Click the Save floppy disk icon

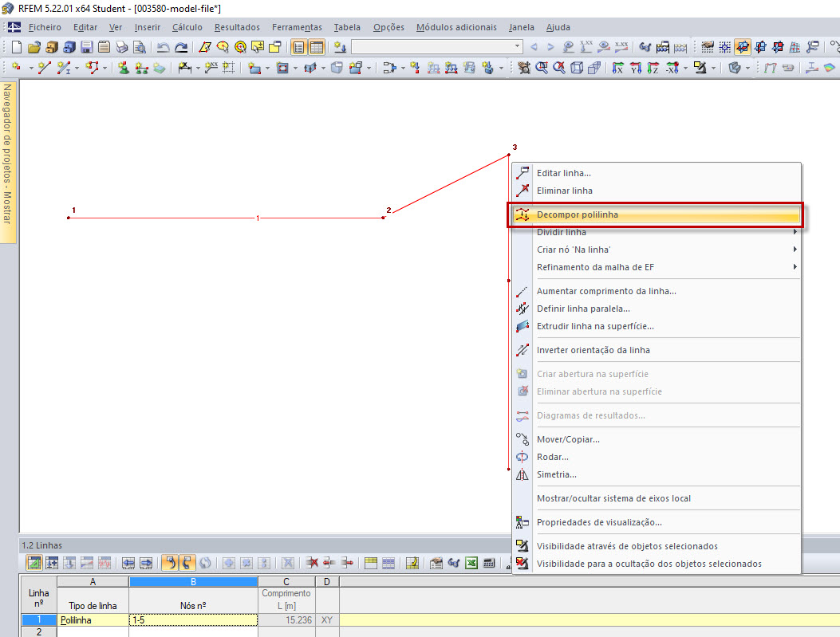click(x=87, y=47)
